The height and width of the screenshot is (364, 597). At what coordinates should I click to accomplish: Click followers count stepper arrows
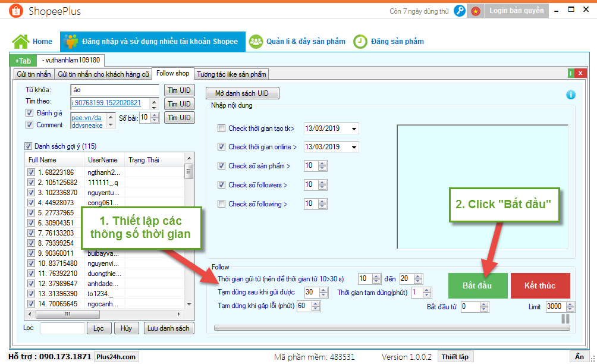pyautogui.click(x=322, y=184)
